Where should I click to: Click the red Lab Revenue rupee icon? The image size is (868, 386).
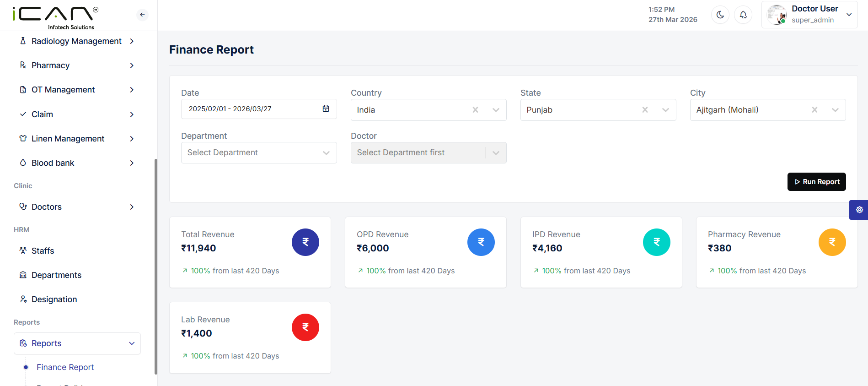pyautogui.click(x=305, y=327)
